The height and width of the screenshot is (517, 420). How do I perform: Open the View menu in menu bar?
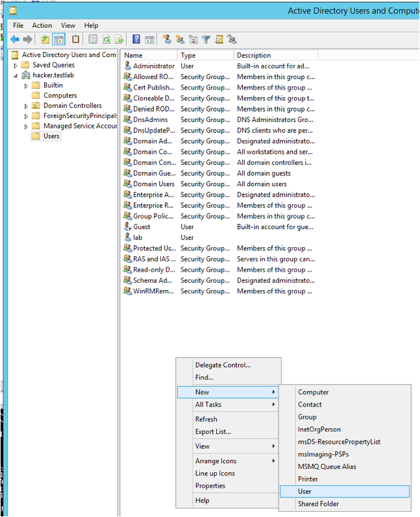point(68,25)
